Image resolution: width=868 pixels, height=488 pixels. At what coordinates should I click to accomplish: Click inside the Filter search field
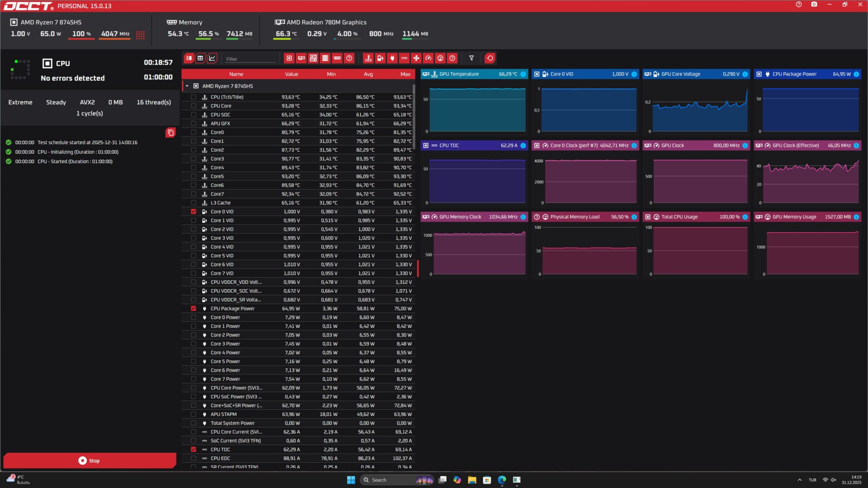click(250, 59)
